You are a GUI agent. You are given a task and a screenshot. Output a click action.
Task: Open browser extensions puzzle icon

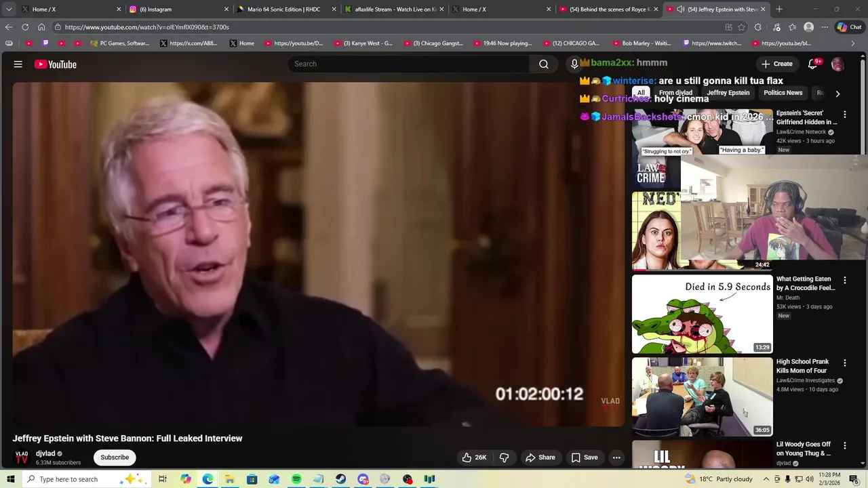tap(758, 27)
